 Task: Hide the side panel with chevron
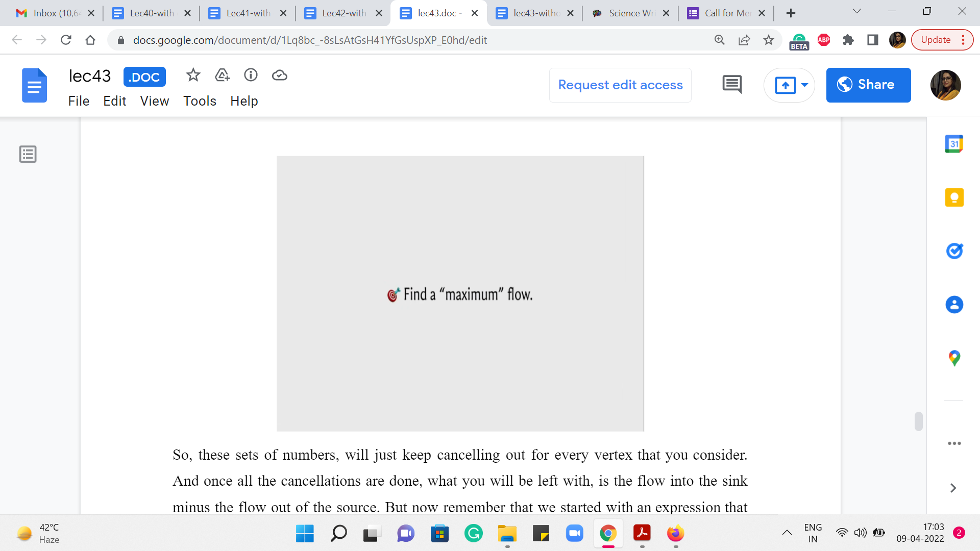click(x=953, y=488)
